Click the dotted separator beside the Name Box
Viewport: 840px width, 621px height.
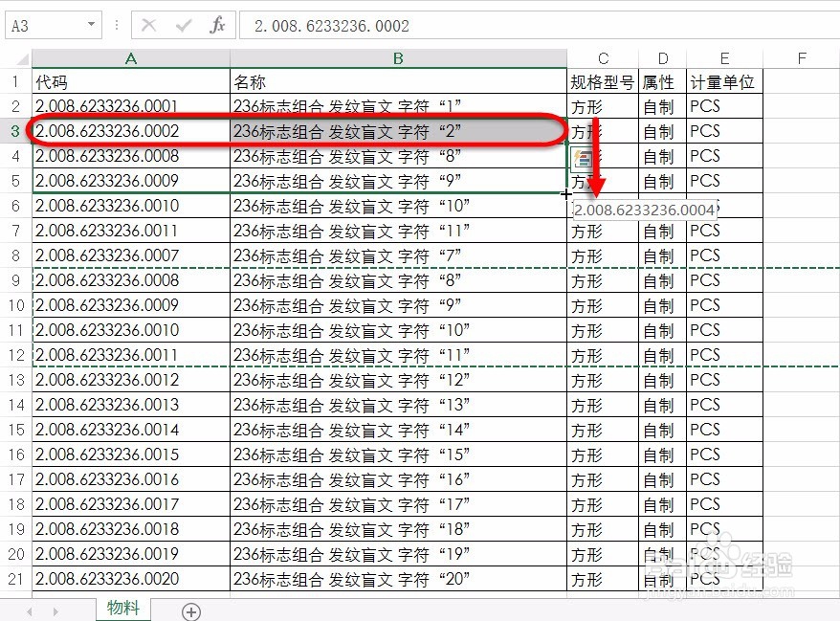pos(117,26)
